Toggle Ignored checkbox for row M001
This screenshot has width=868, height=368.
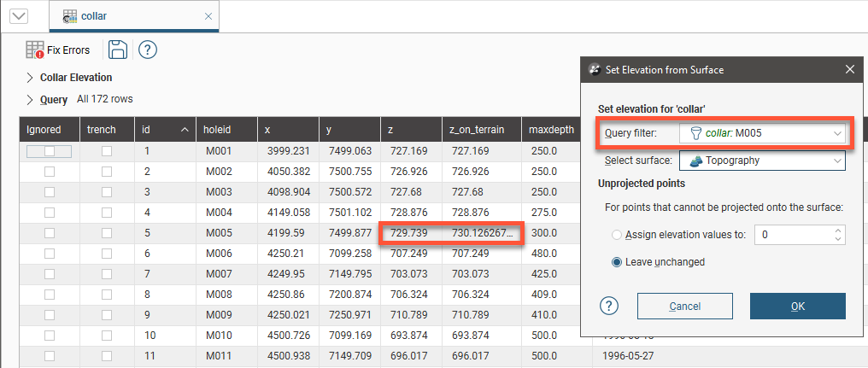49,151
